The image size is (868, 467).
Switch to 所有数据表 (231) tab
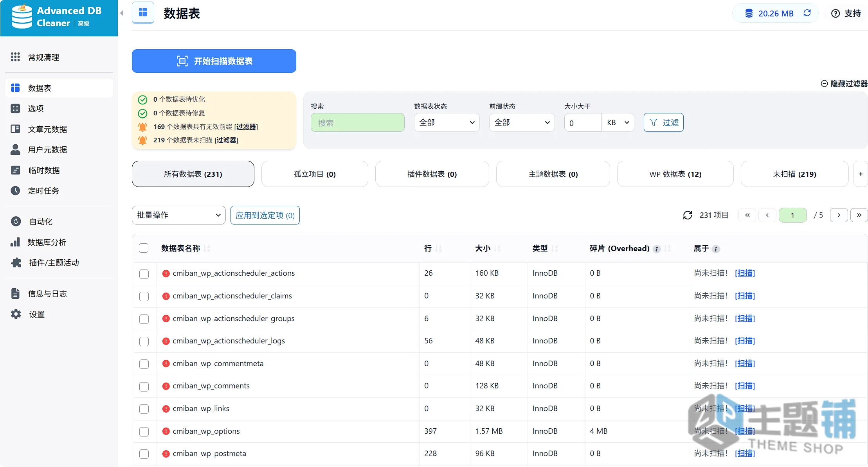[193, 174]
